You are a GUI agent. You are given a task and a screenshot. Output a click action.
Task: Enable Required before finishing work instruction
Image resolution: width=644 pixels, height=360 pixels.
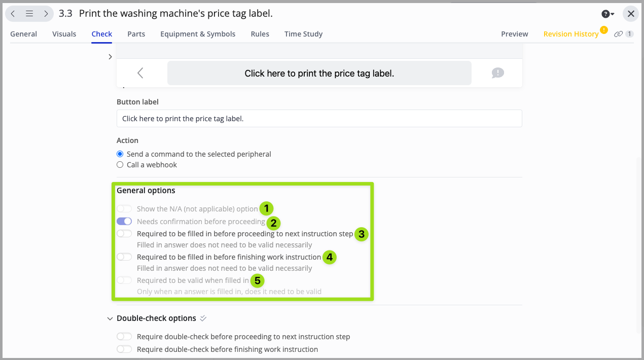[x=124, y=257]
